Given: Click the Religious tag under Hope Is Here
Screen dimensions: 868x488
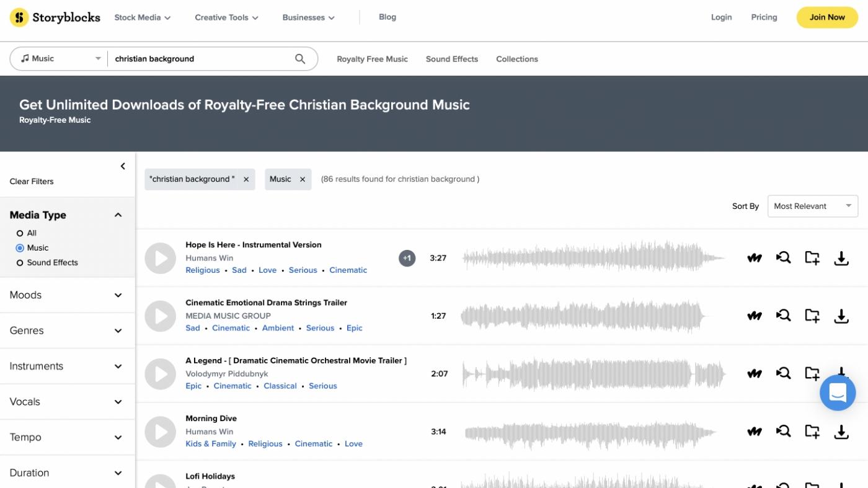Looking at the screenshot, I should pyautogui.click(x=203, y=270).
